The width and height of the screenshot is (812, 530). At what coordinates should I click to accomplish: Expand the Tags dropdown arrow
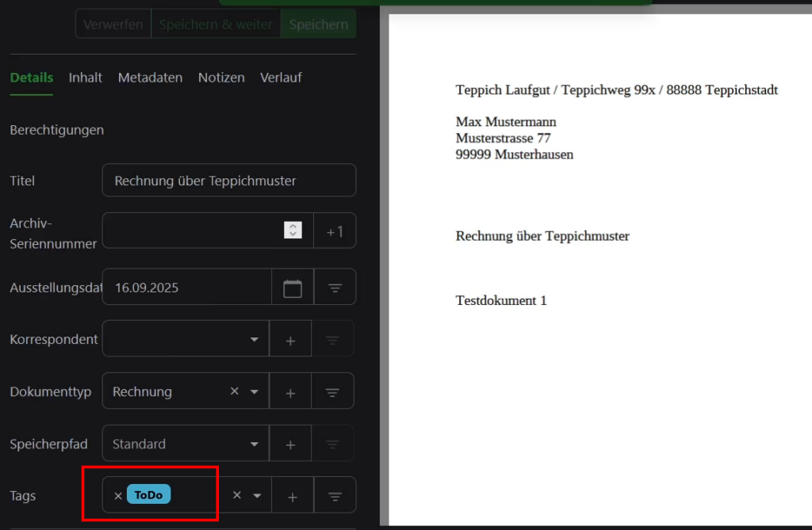click(258, 495)
